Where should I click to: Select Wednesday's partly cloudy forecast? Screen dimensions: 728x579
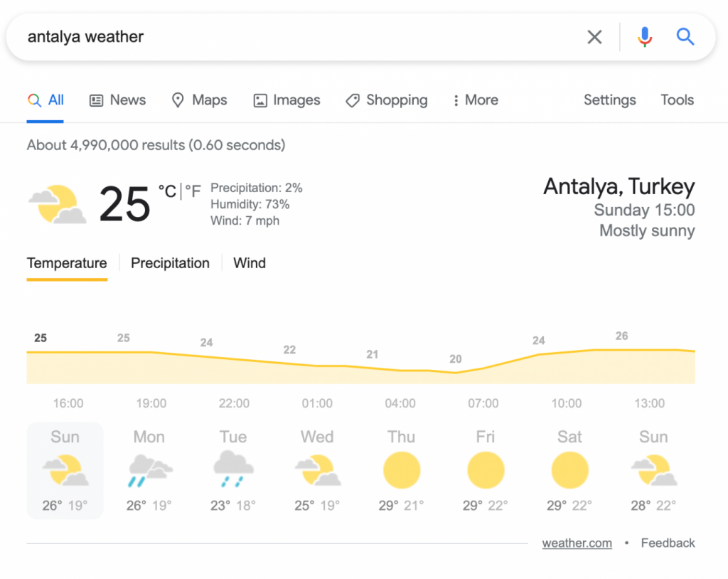tap(318, 470)
